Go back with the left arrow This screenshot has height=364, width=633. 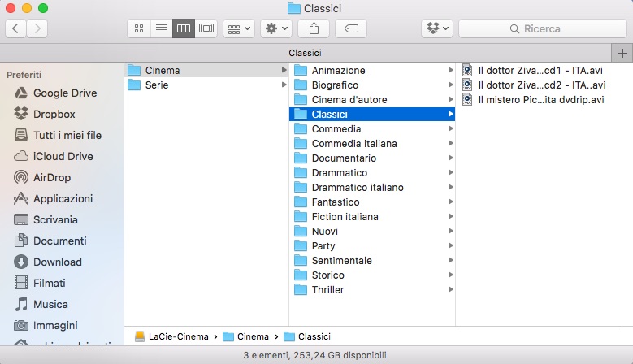(x=15, y=28)
